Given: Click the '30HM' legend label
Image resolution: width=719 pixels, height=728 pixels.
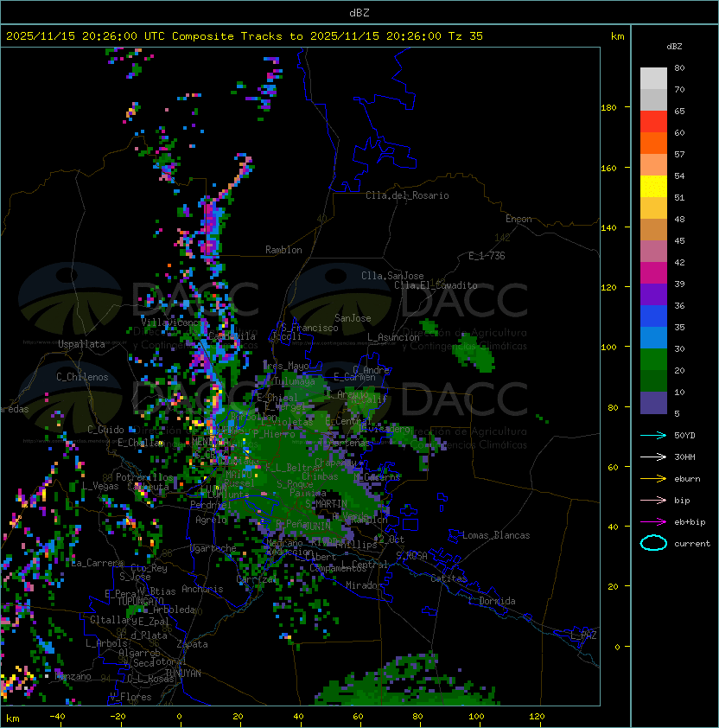Looking at the screenshot, I should tap(684, 457).
